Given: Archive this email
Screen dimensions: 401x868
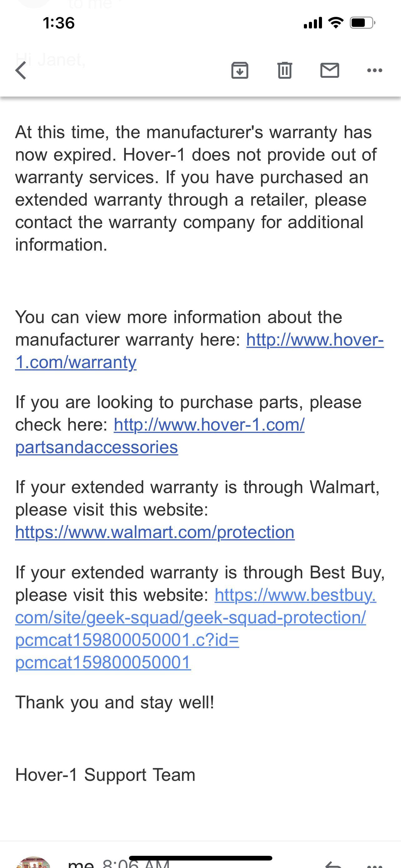Looking at the screenshot, I should [240, 70].
